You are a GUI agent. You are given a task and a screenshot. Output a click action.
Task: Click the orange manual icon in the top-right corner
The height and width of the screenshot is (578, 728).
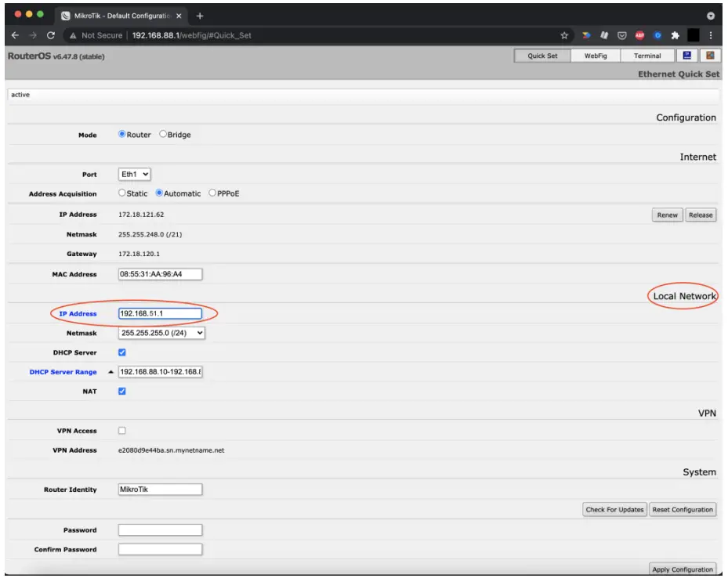(x=712, y=56)
